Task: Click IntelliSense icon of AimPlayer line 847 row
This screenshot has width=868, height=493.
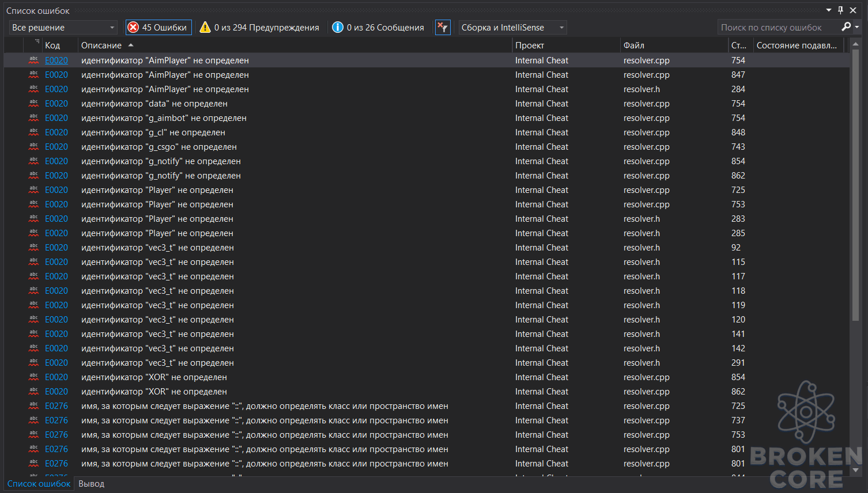Action: point(33,74)
